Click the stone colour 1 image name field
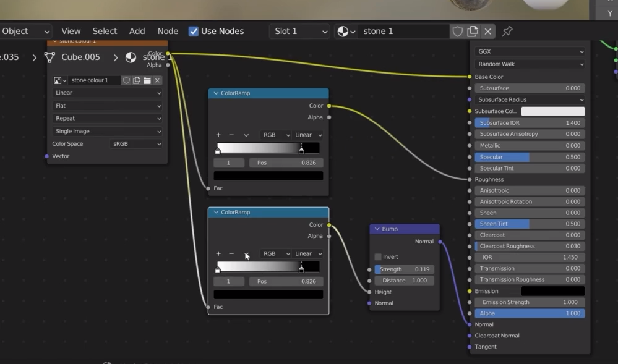This screenshot has height=364, width=618. coord(94,80)
